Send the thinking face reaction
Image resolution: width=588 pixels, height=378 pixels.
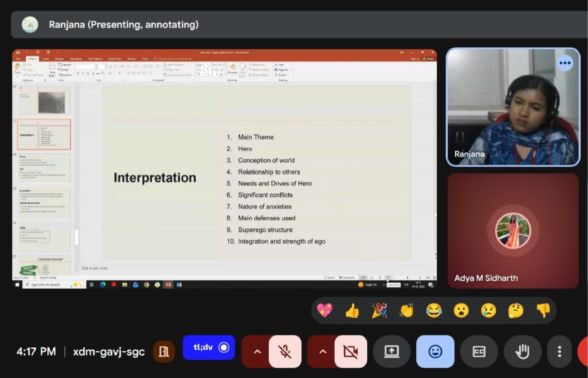pyautogui.click(x=516, y=310)
